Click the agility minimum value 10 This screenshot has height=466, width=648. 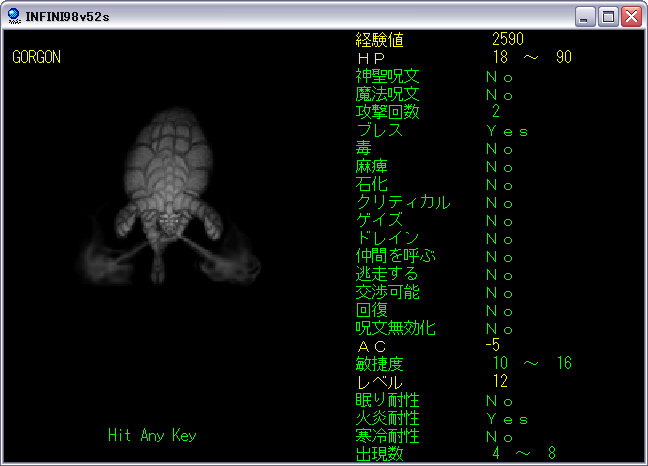click(x=500, y=363)
